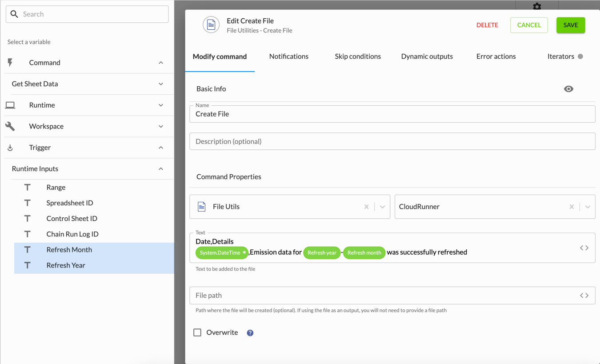The height and width of the screenshot is (364, 600).
Task: Open variable picker for File path field
Action: (x=584, y=296)
